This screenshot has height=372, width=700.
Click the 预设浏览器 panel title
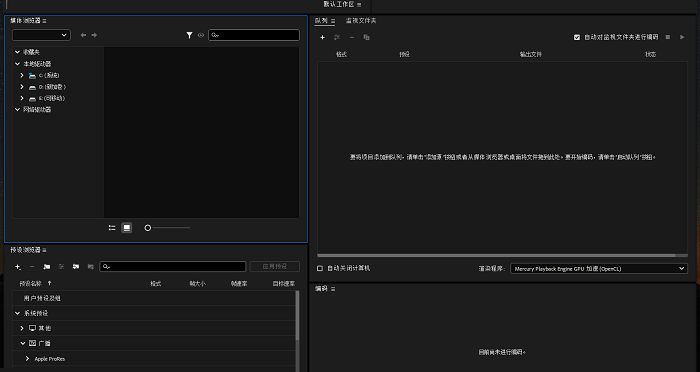pyautogui.click(x=25, y=250)
